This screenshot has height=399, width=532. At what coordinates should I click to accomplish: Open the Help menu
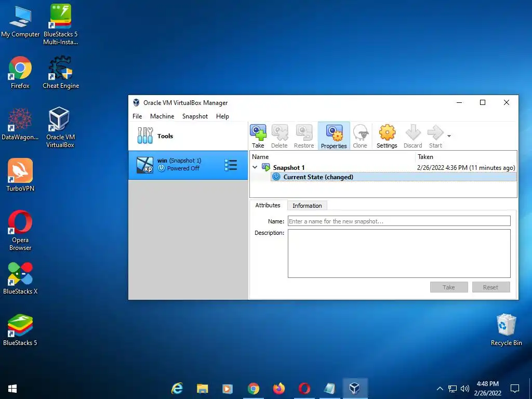222,116
